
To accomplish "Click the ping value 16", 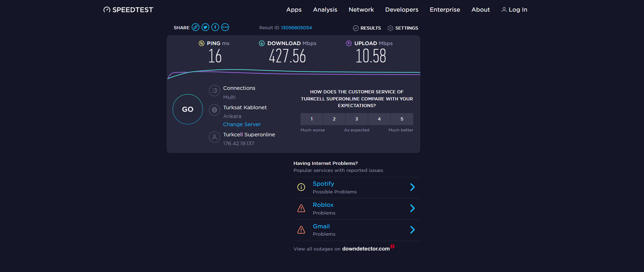I will coord(215,56).
